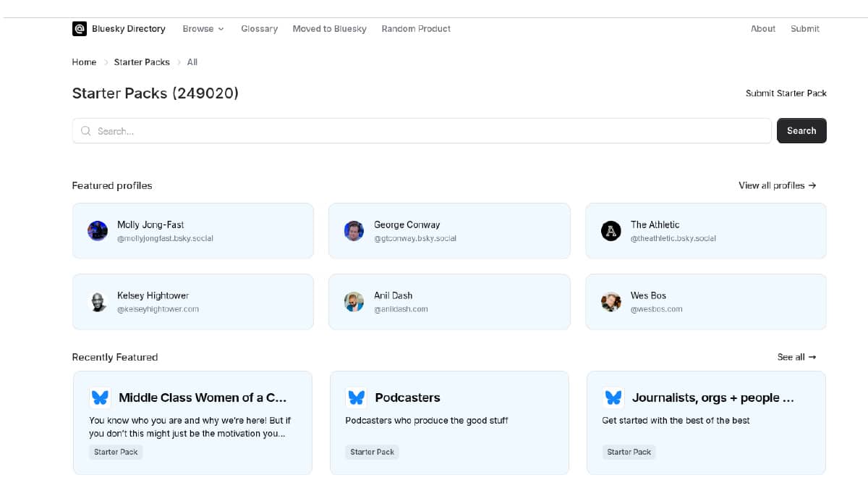Click the Submit Starter Pack link
868x488 pixels.
coord(786,93)
